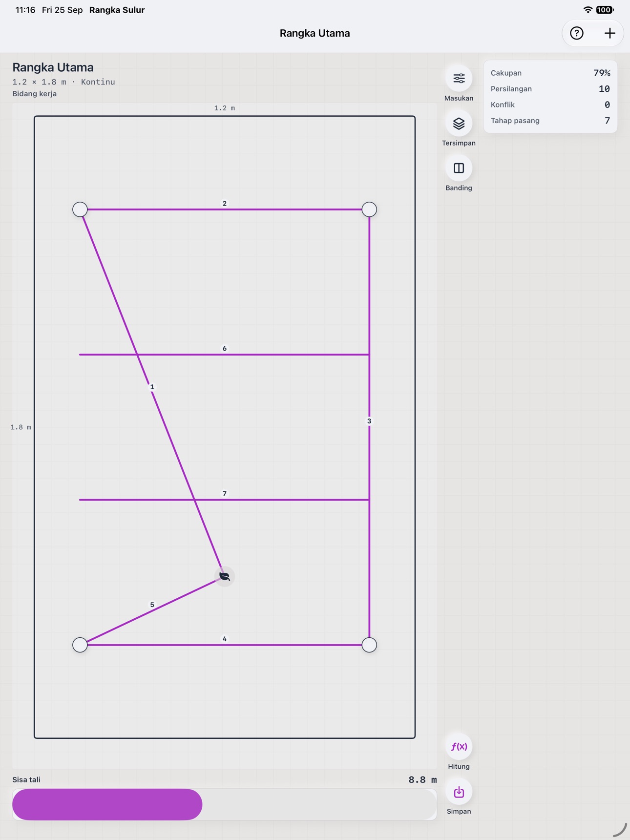
Task: Tap the Simpan save icon
Action: pos(459,792)
